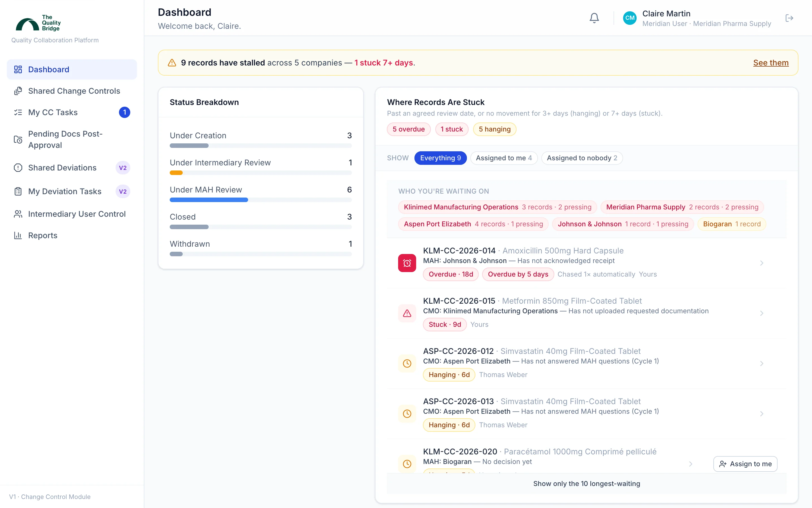
Task: Expand KLM-CC-2026-020 row chevron
Action: pyautogui.click(x=690, y=464)
